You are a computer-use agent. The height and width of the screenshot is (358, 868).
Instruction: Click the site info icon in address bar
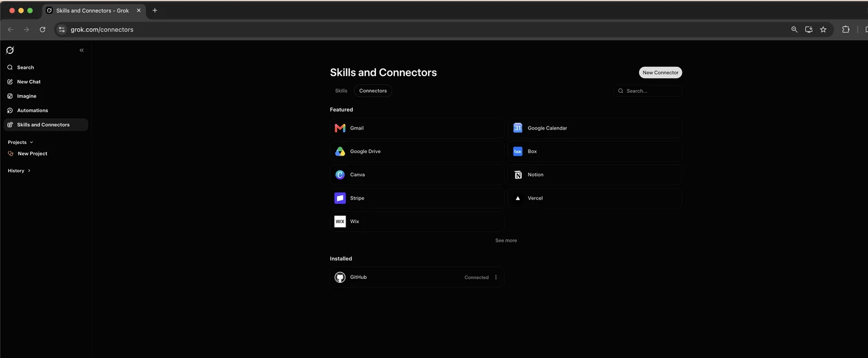click(x=62, y=29)
